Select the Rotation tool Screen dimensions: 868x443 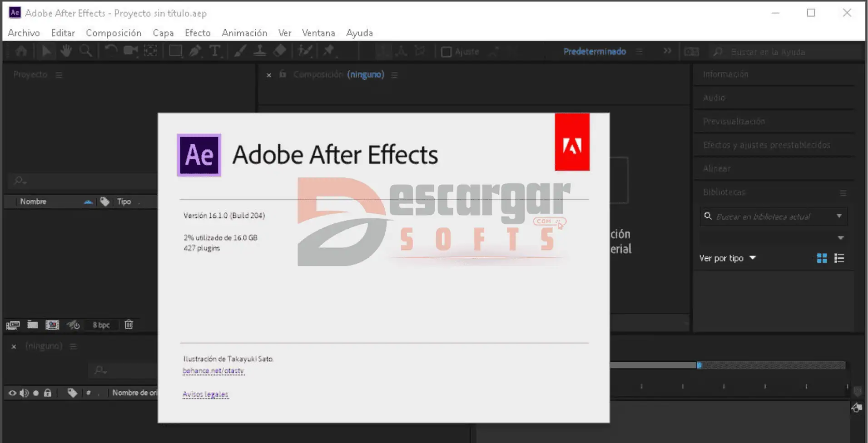tap(110, 51)
